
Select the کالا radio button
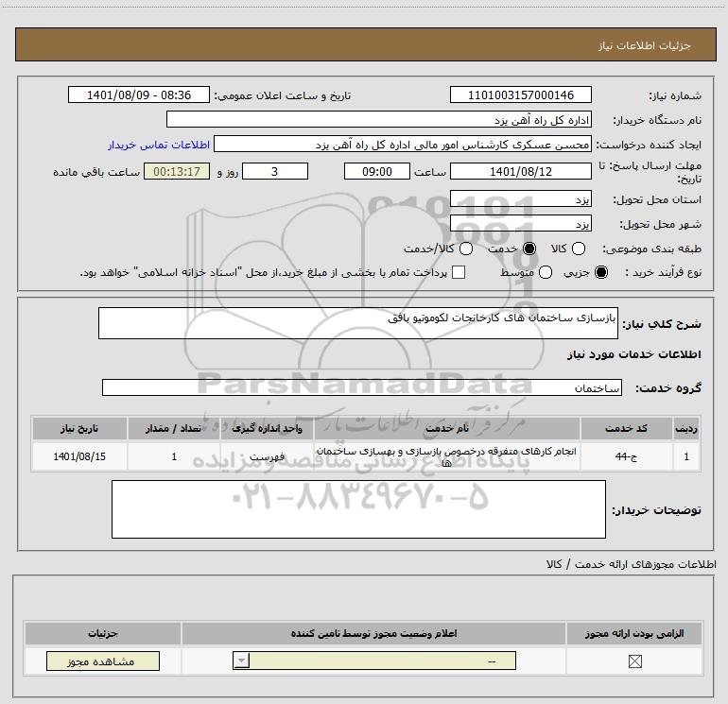tap(578, 249)
